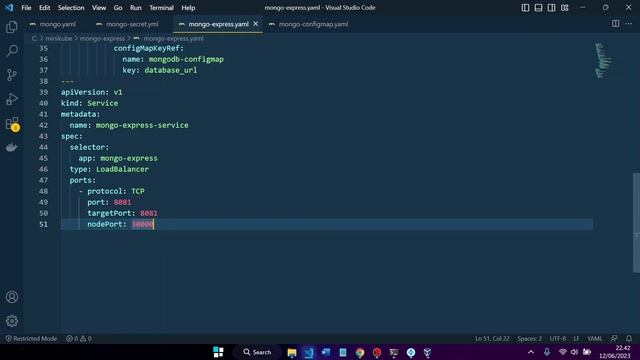The width and height of the screenshot is (640, 360).
Task: Close the mongo-express.yaml tab
Action: coord(256,24)
